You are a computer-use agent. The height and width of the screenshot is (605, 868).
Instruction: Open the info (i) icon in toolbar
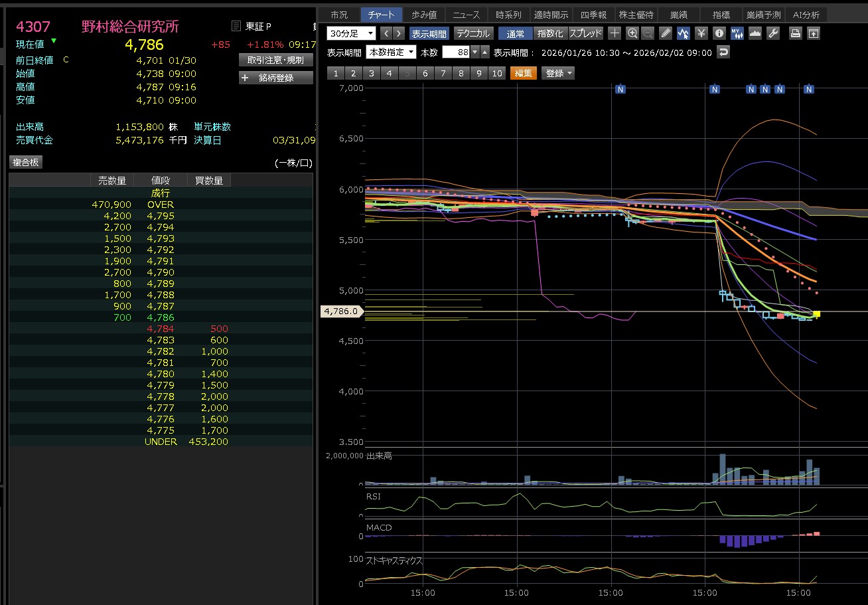tap(719, 33)
